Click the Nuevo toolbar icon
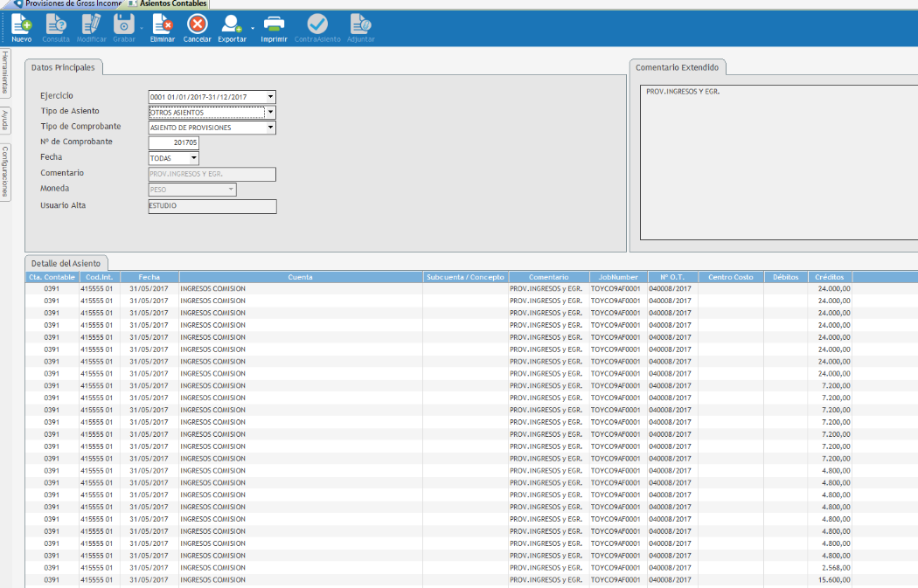918x588 pixels. 21,24
